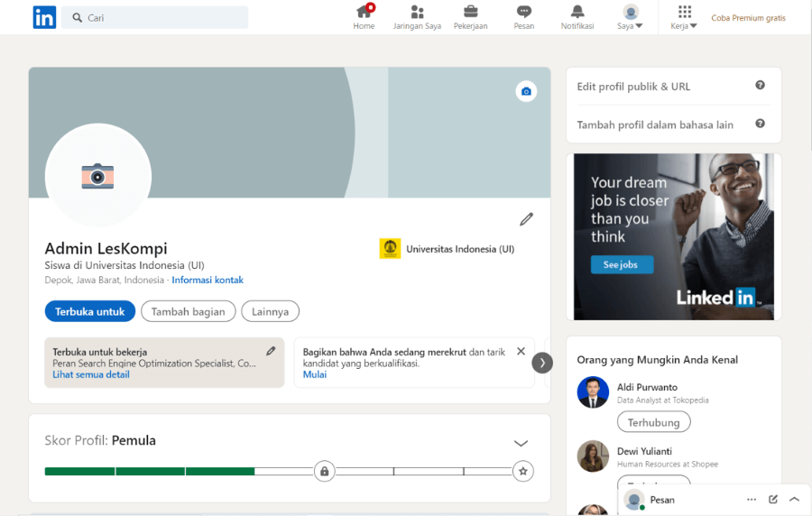Click the Tambah bagian button
The height and width of the screenshot is (516, 812).
(188, 311)
